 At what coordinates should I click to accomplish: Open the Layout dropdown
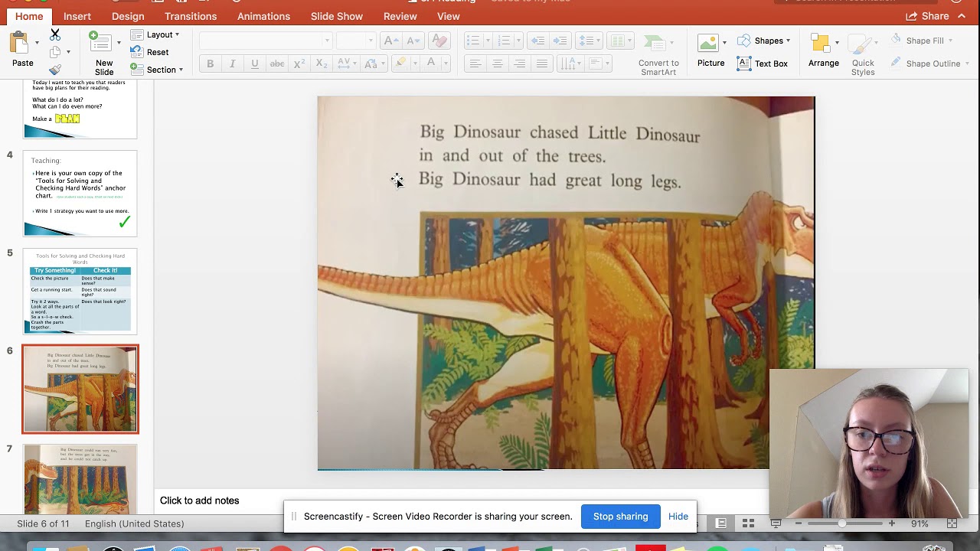tap(155, 34)
